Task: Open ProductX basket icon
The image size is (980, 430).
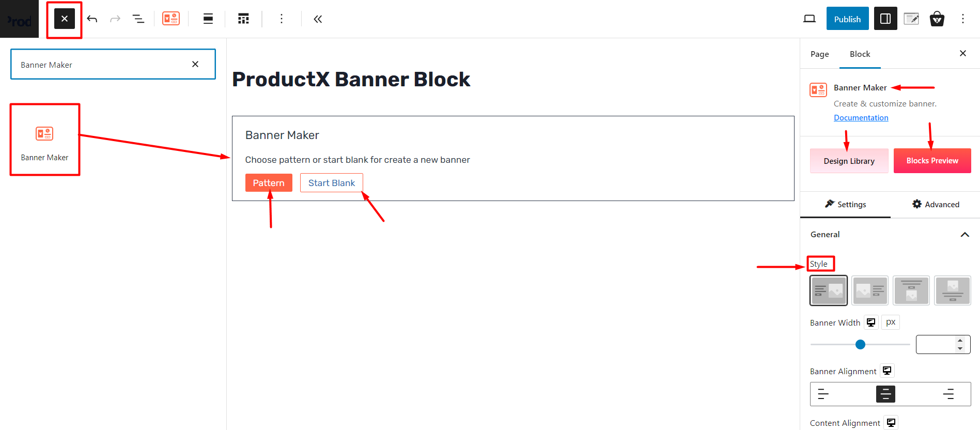Action: click(937, 19)
